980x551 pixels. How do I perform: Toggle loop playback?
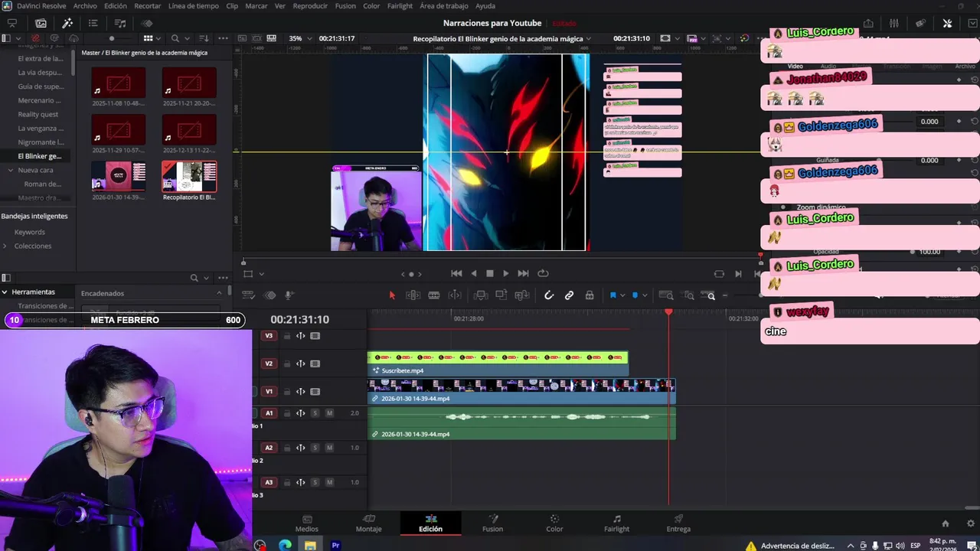pos(543,273)
